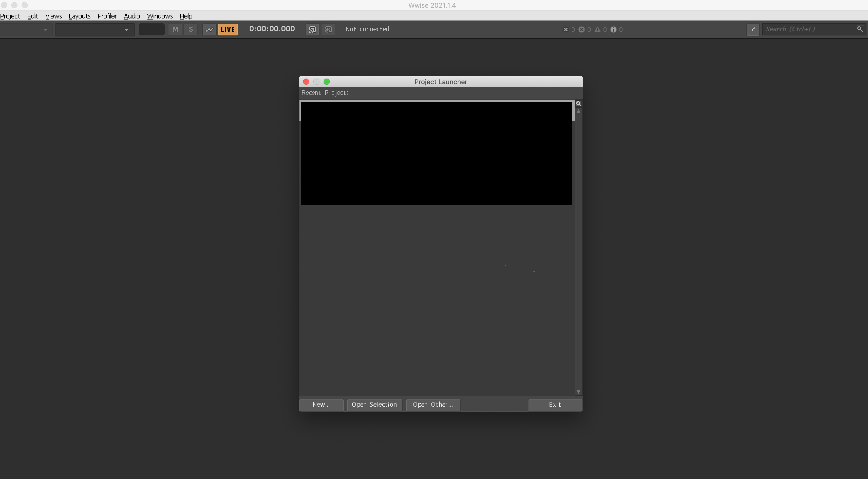
Task: Click the Connect to Remote icon
Action: pos(312,29)
